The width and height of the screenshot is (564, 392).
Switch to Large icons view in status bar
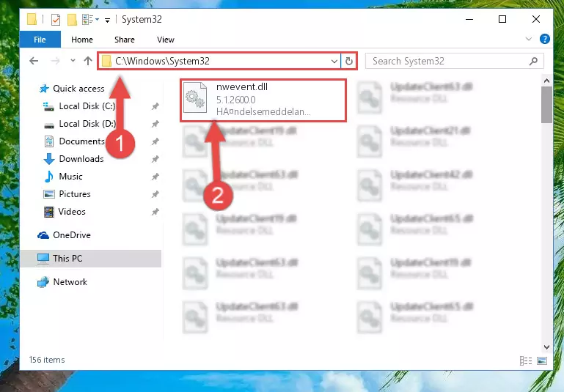[542, 360]
